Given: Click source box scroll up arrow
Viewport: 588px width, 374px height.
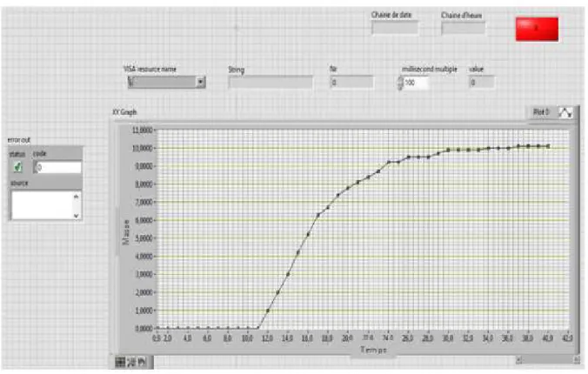Looking at the screenshot, I should click(77, 197).
